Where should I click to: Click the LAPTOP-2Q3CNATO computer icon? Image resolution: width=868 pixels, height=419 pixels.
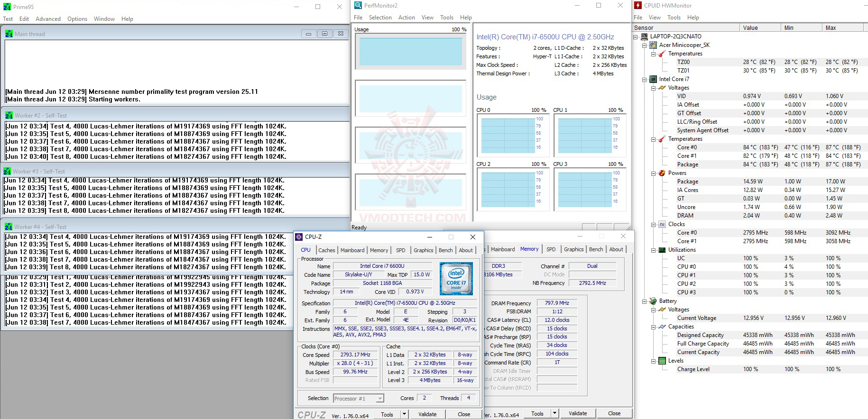644,36
